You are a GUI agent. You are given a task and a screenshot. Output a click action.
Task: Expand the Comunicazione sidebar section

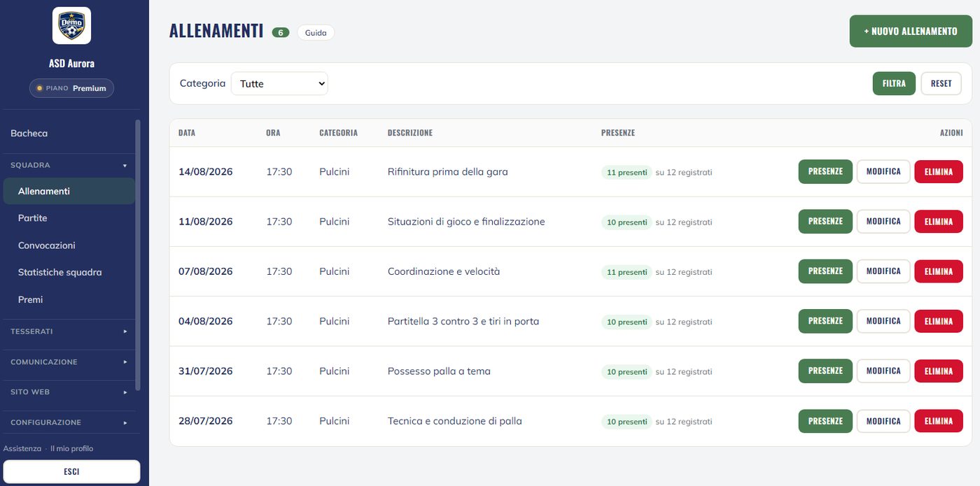point(69,362)
